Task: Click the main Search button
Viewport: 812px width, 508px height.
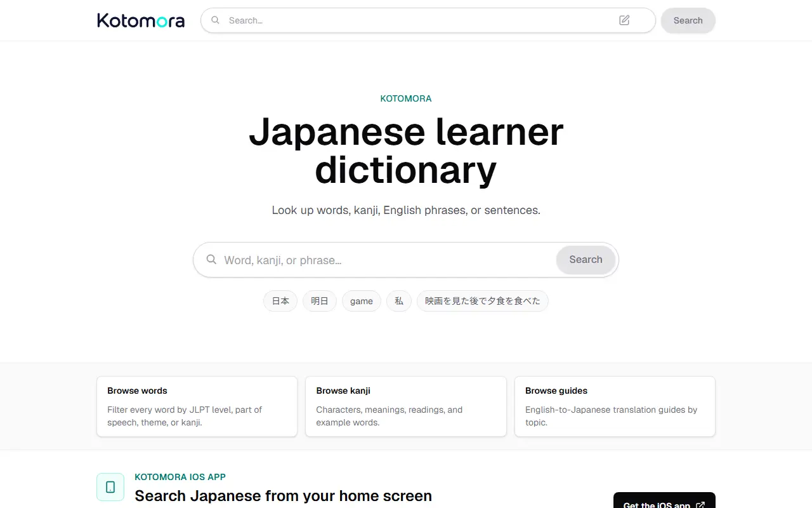Action: click(586, 260)
